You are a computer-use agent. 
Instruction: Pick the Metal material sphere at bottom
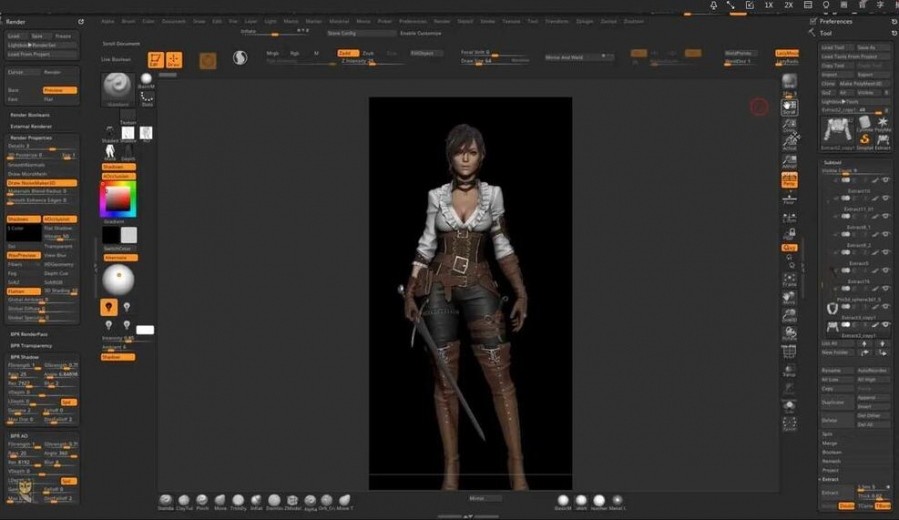pos(617,501)
